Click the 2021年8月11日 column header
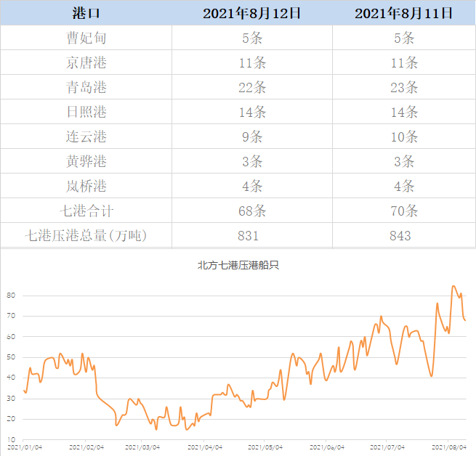Screen dimensions: 476x456 pyautogui.click(x=404, y=14)
